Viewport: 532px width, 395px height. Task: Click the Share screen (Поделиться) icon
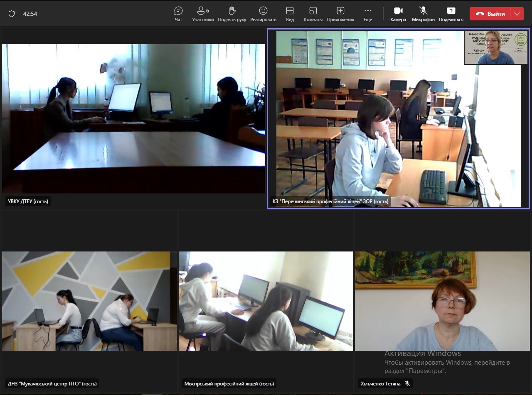(451, 14)
